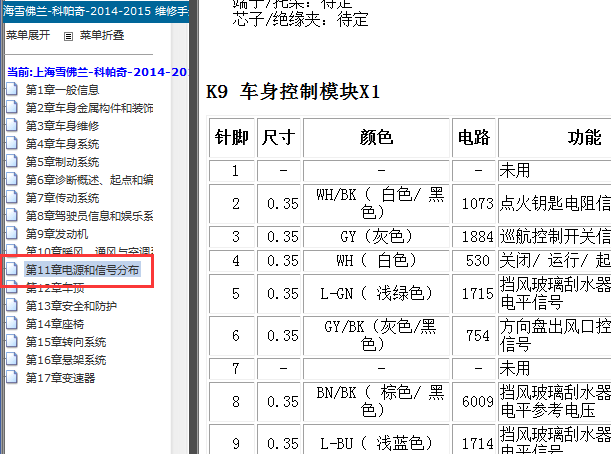This screenshot has height=454, width=611.
Task: Click page icon beside 第2章车身金属构件和装饰
Action: pyautogui.click(x=12, y=107)
